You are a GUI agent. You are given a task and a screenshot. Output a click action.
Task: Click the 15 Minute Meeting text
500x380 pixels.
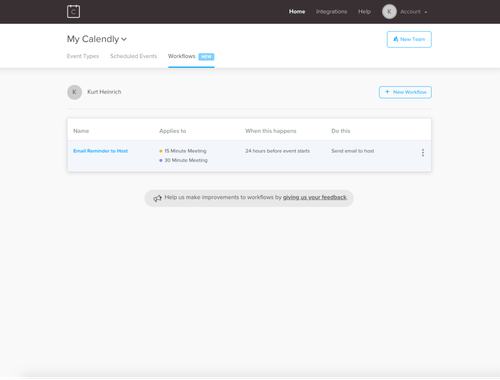(x=185, y=151)
